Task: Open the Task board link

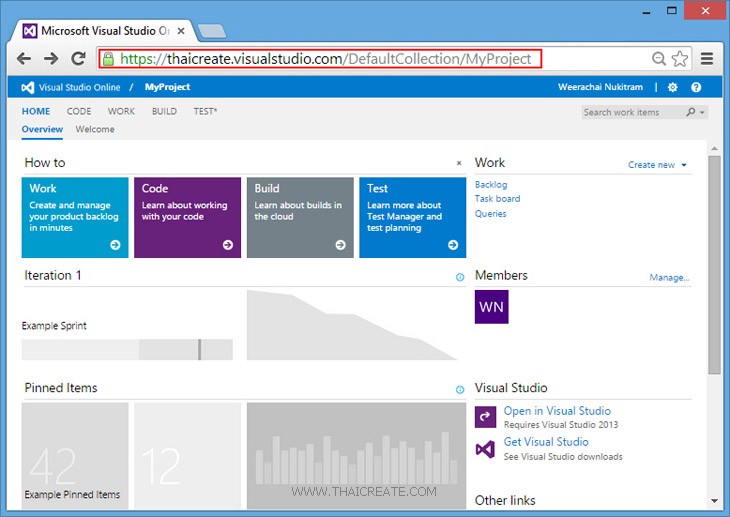Action: (497, 198)
